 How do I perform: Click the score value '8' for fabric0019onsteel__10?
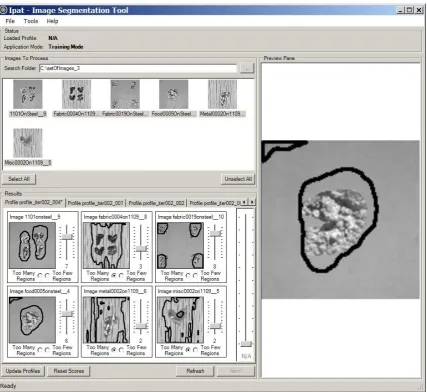(x=215, y=266)
